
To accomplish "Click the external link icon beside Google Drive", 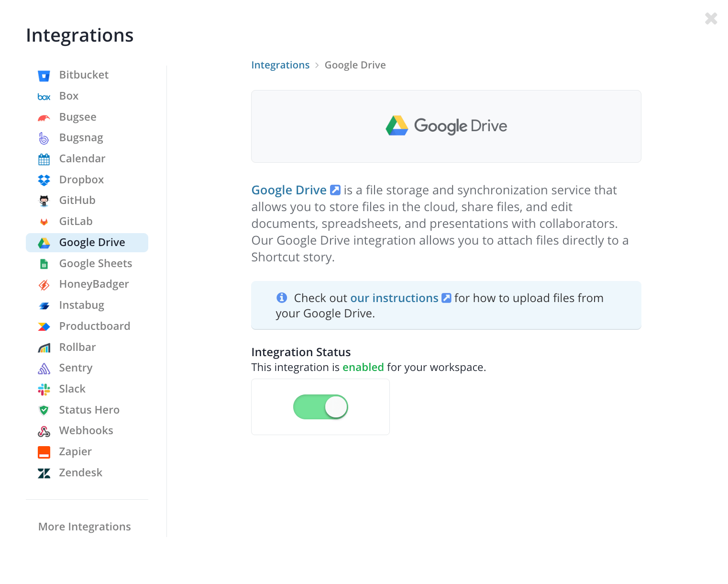I will pyautogui.click(x=335, y=190).
